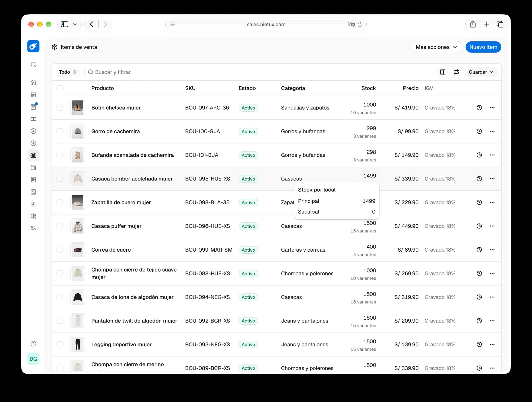The width and height of the screenshot is (532, 402).
Task: Open Pantalón de twill de algodón mujer
Action: pyautogui.click(x=134, y=321)
